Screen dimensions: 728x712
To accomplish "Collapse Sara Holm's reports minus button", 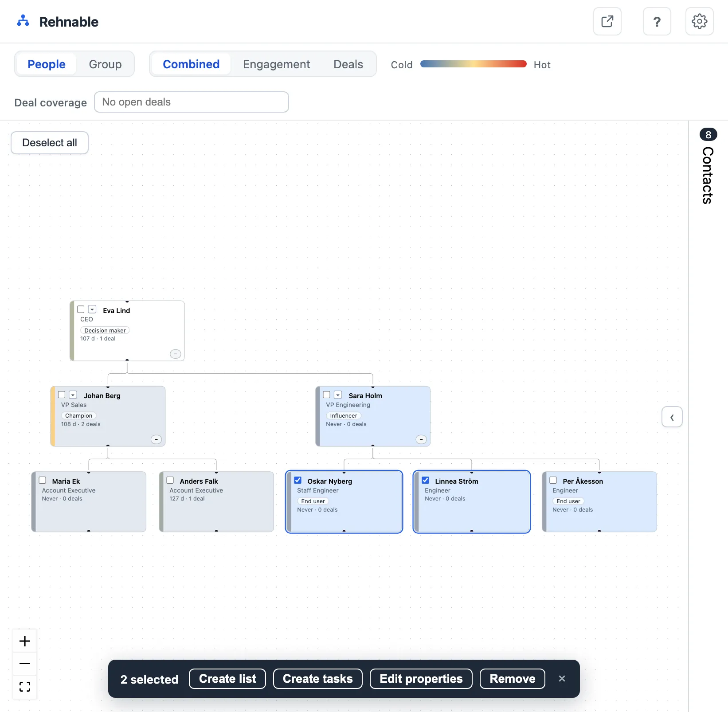I will 421,439.
